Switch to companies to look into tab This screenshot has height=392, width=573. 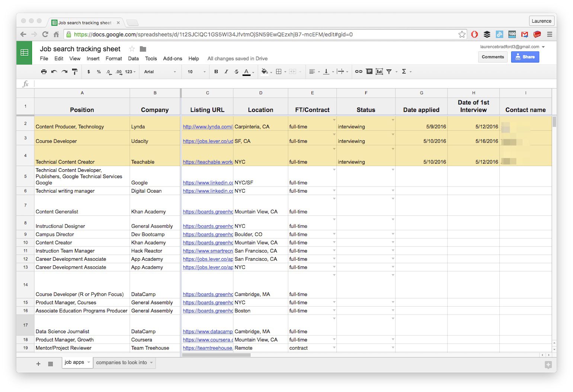tap(122, 363)
